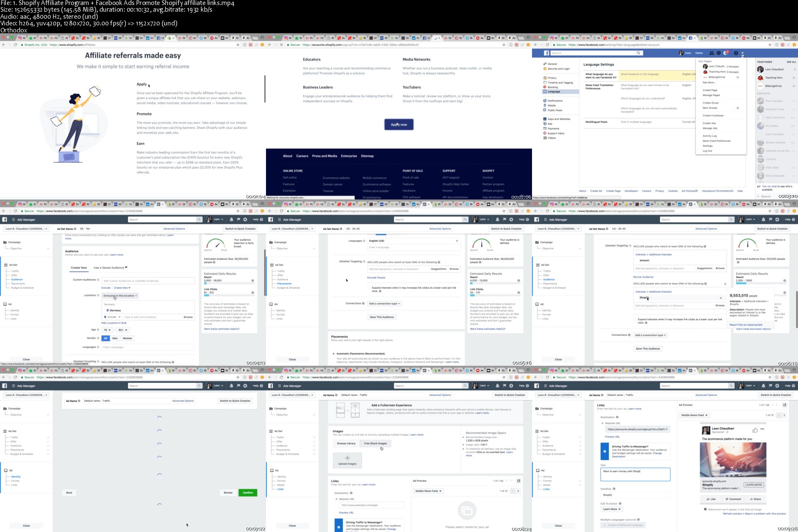Click Upload images tile in 00:08:24 frame
The height and width of the screenshot is (532, 798).
pyautogui.click(x=347, y=460)
